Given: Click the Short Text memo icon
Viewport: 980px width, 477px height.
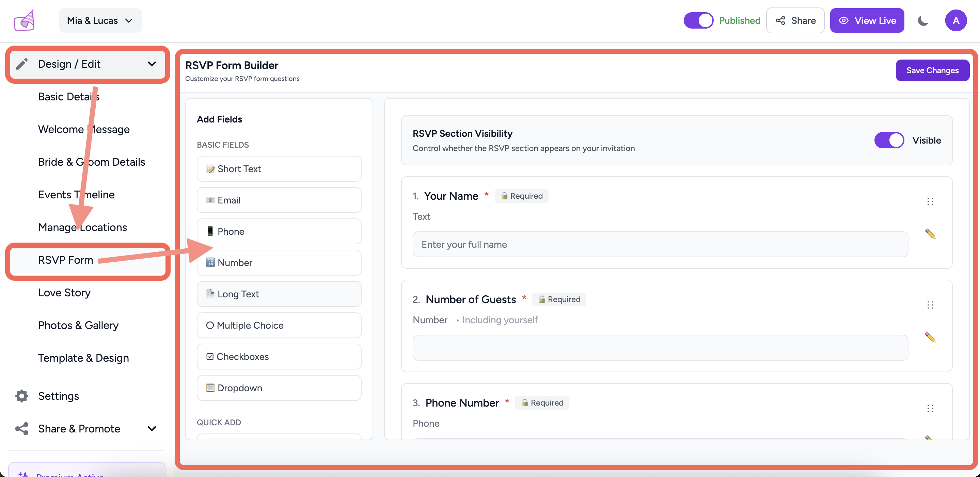Looking at the screenshot, I should click(210, 169).
